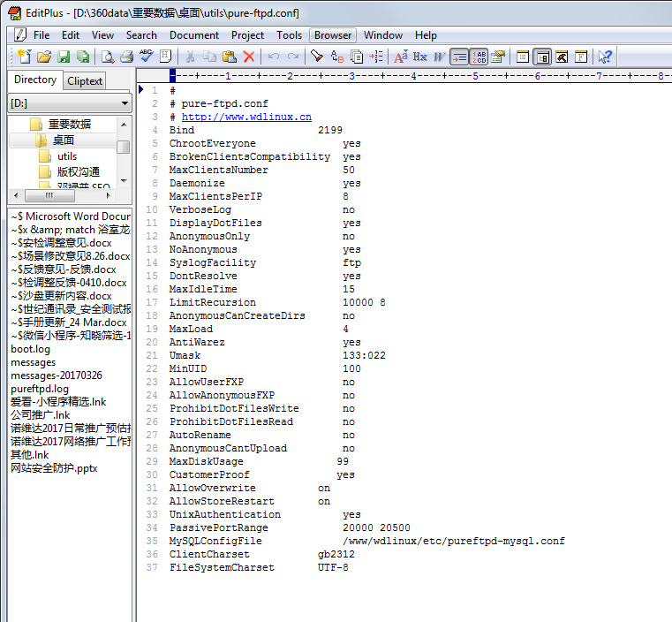This screenshot has height=622, width=672.
Task: Select boot.log in the file list
Action: click(x=30, y=349)
